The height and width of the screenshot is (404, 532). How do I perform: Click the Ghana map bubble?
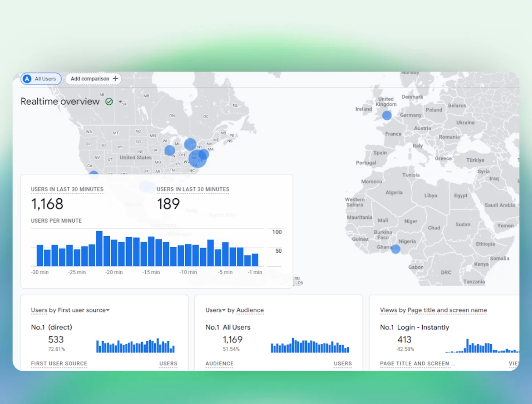[396, 249]
